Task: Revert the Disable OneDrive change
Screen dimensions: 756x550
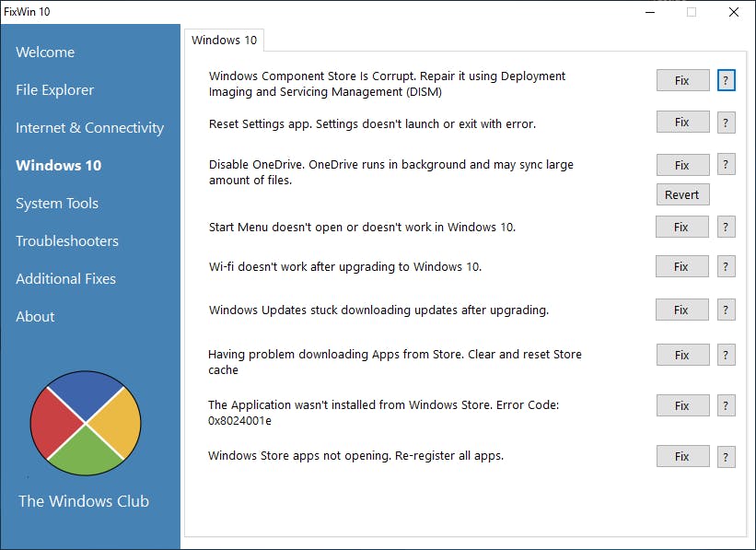Action: click(682, 194)
